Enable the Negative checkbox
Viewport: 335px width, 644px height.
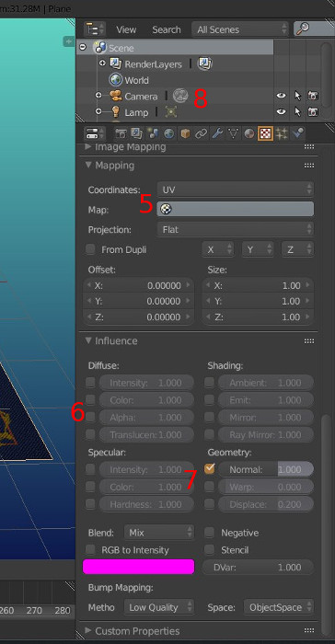point(210,533)
